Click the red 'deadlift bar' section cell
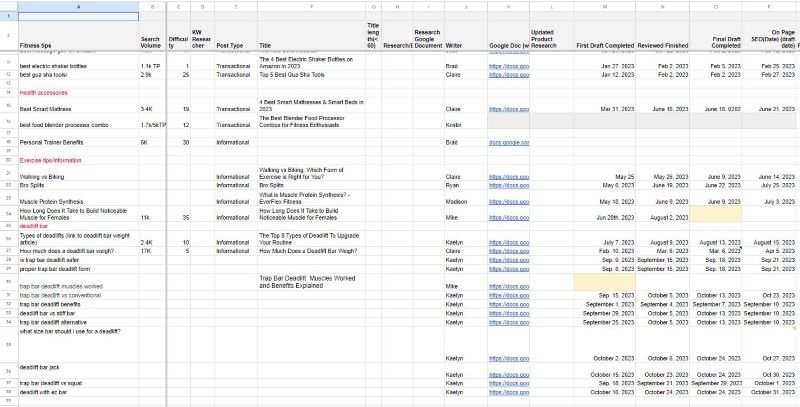 pos(79,226)
